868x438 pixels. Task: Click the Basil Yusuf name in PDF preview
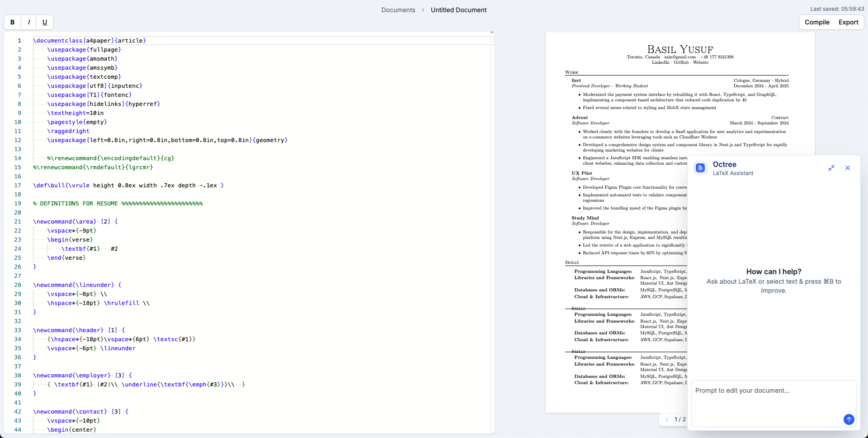click(x=680, y=49)
